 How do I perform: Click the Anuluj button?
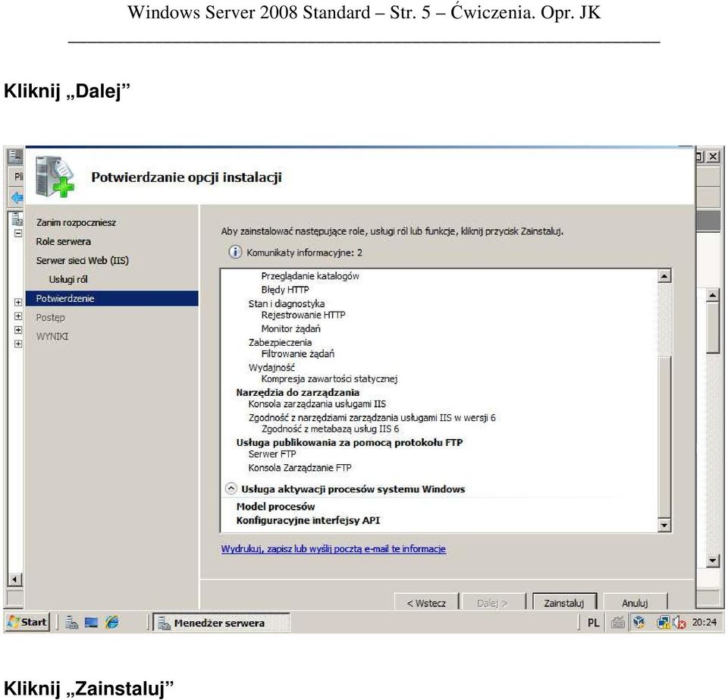tap(635, 602)
